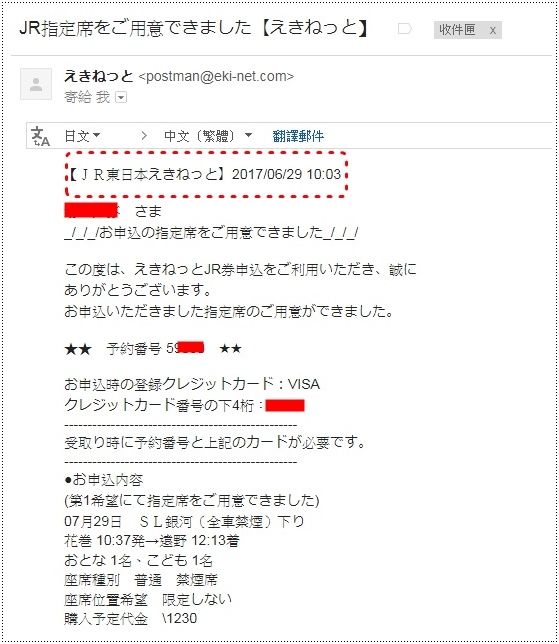Click the date line 2017/06/29 10:03
559x644 pixels.
286,174
